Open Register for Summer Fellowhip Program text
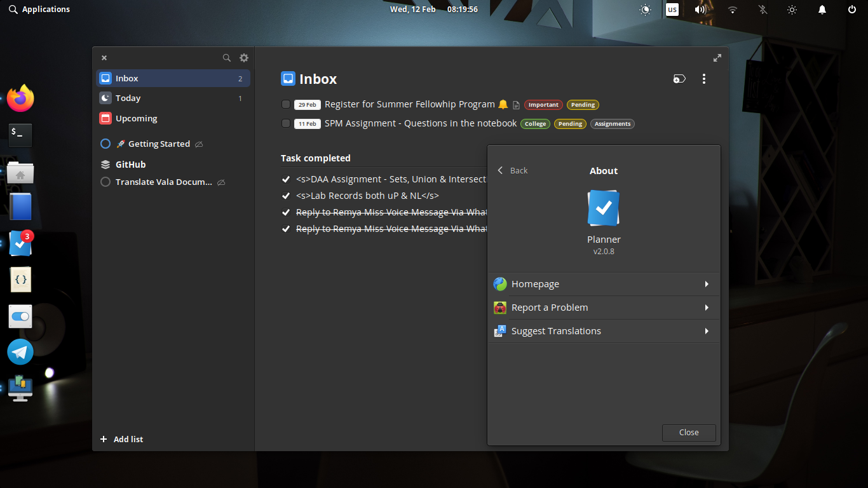Screen dimensions: 868x488 pos(410,104)
